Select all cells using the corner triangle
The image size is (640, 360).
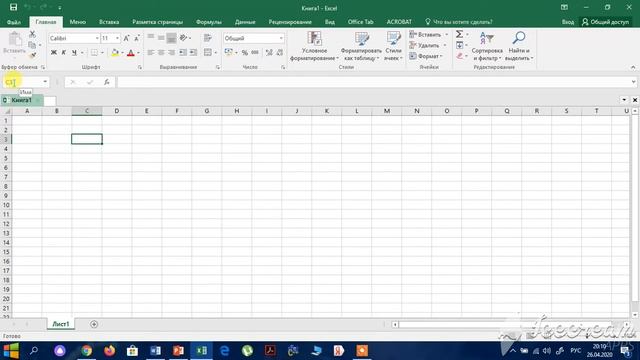pos(6,111)
